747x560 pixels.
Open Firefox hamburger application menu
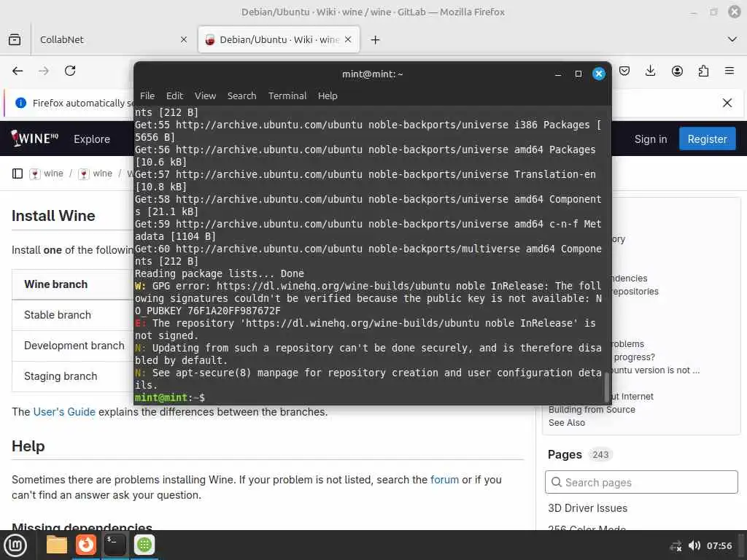[729, 71]
